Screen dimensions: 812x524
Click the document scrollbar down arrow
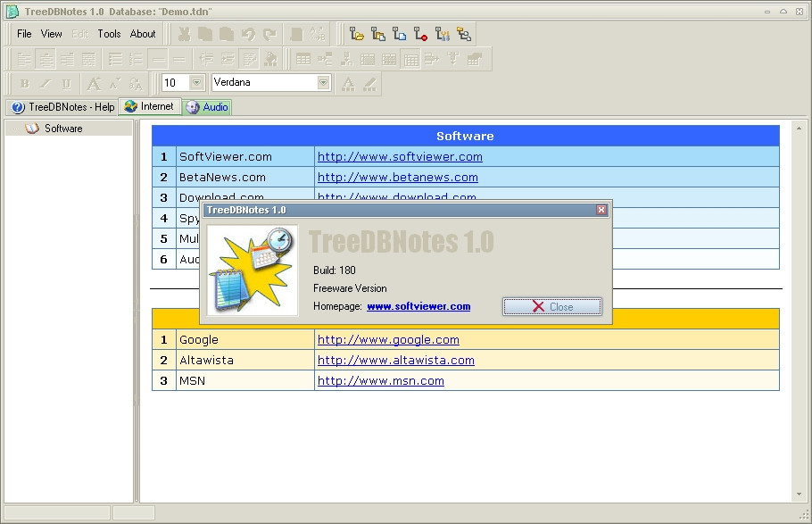click(799, 495)
